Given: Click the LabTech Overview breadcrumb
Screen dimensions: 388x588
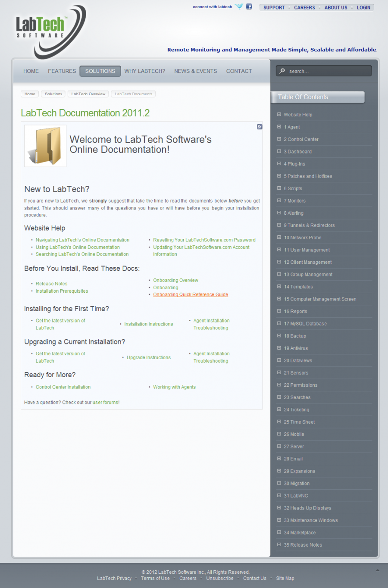Looking at the screenshot, I should pos(88,94).
